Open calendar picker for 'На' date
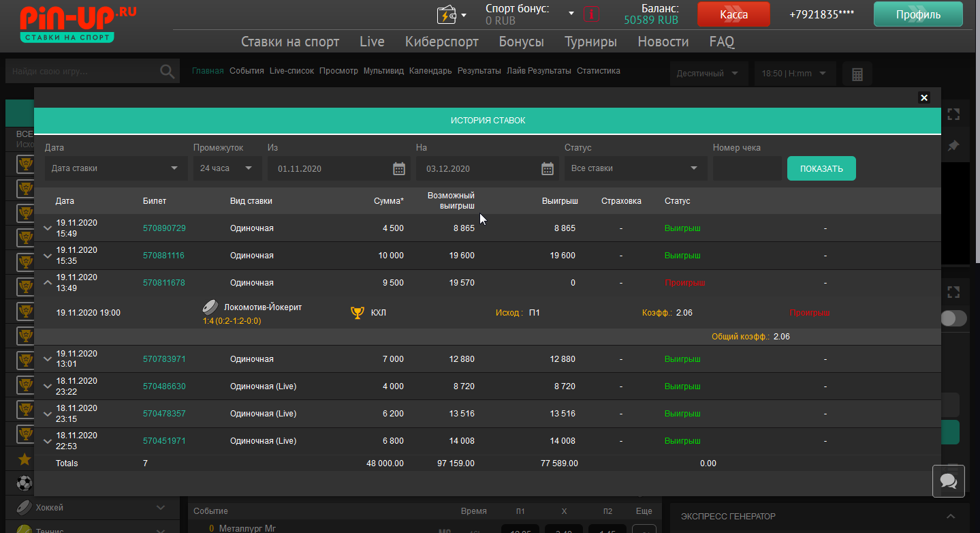Viewport: 980px width, 533px height. (x=548, y=169)
